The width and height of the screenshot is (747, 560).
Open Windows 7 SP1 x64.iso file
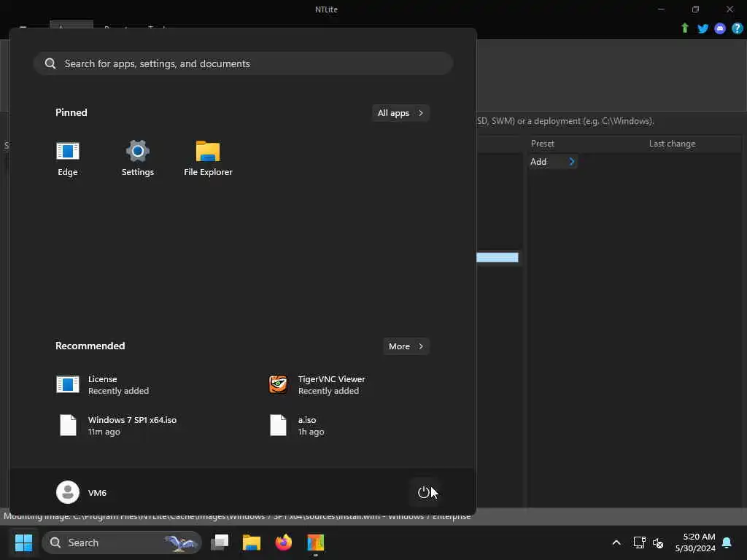117,425
